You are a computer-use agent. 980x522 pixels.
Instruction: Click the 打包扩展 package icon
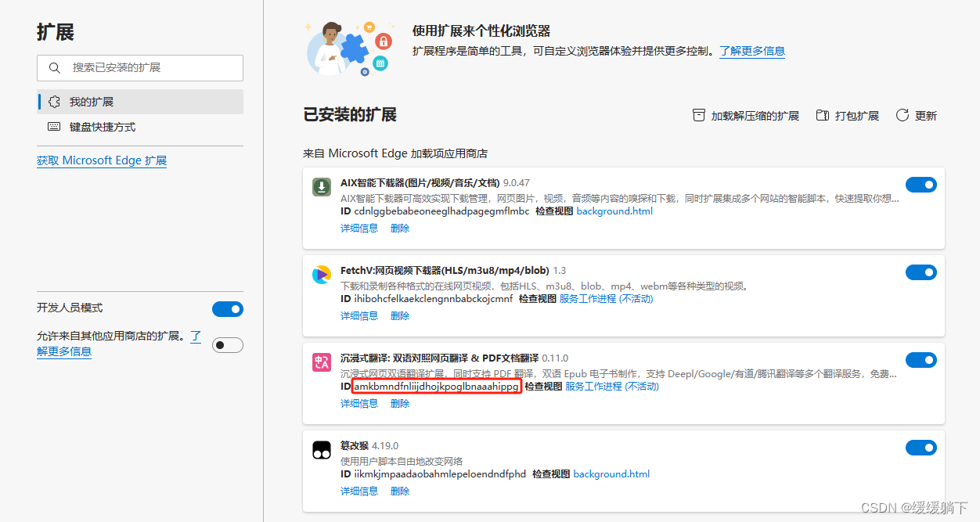point(823,116)
